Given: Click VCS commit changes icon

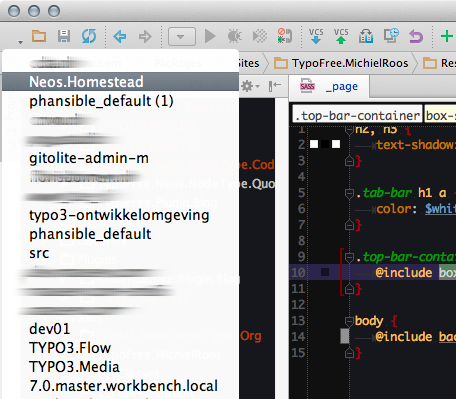Looking at the screenshot, I should 341,36.
